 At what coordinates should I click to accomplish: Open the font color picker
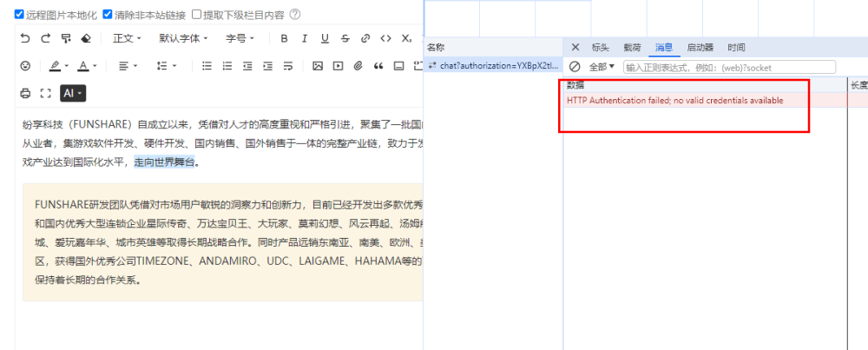[87, 66]
